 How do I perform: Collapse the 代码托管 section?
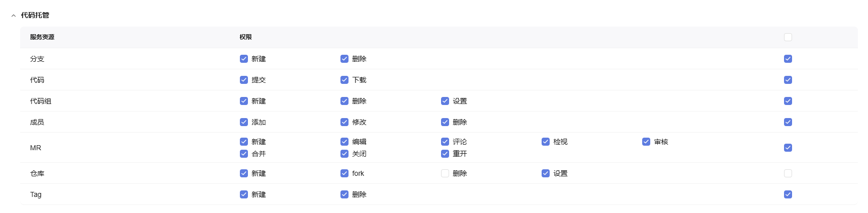(14, 16)
